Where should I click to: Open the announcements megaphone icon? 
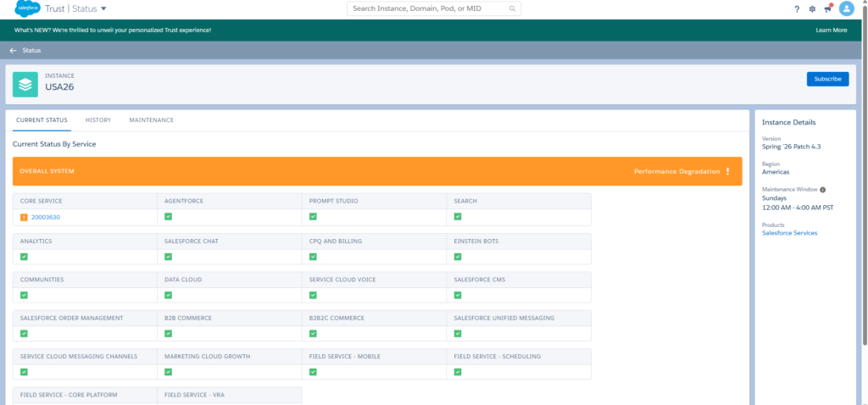[827, 8]
